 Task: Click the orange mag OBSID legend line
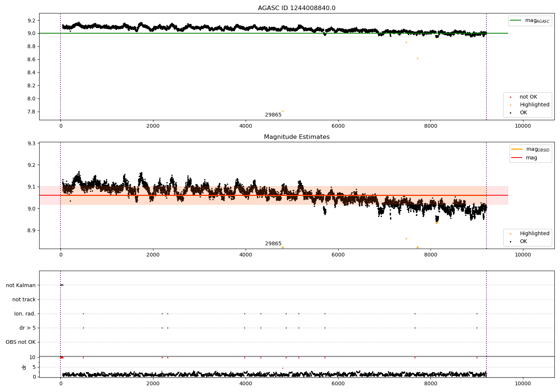point(517,149)
